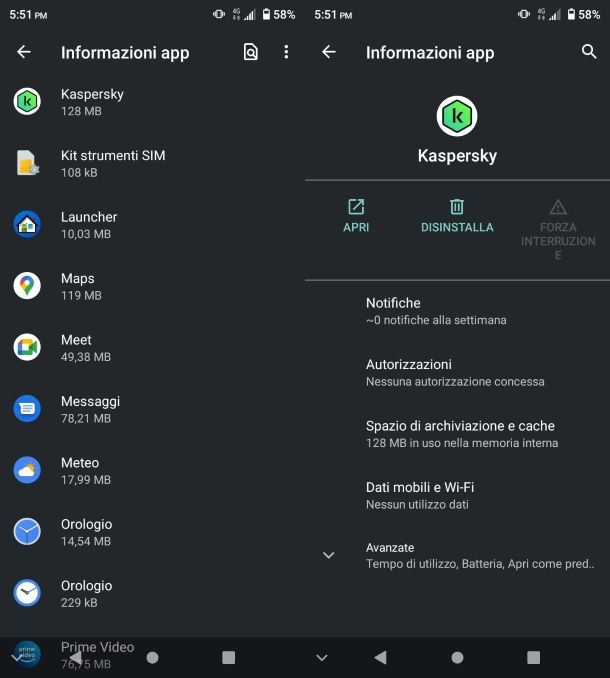
Task: Select Orologio 229 kB entry
Action: click(x=152, y=593)
